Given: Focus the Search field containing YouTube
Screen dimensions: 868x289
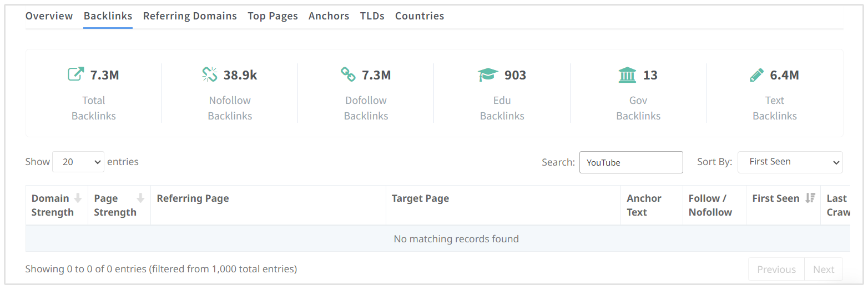Looking at the screenshot, I should pyautogui.click(x=631, y=162).
